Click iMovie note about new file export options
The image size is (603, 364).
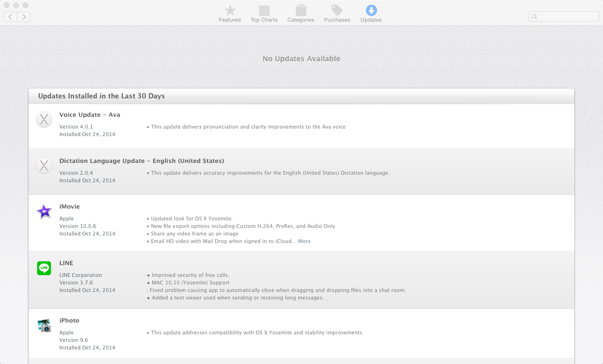[241, 226]
